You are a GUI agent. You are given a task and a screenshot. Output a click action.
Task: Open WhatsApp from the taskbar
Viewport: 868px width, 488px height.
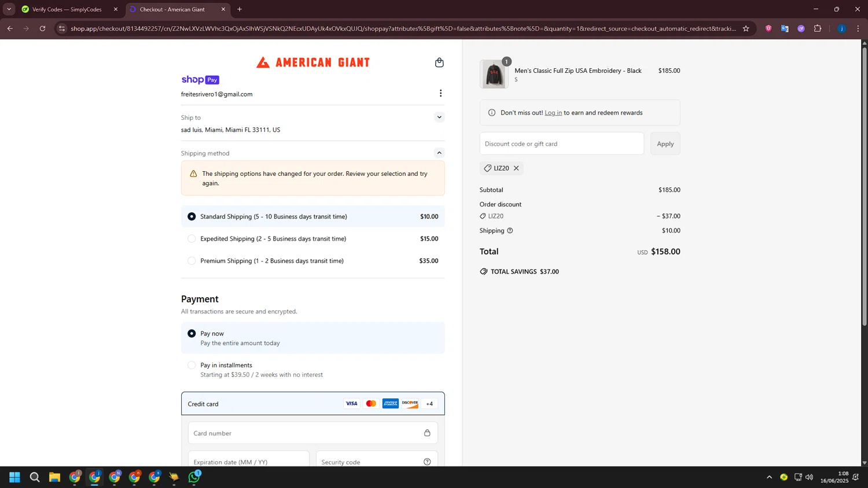pyautogui.click(x=194, y=477)
